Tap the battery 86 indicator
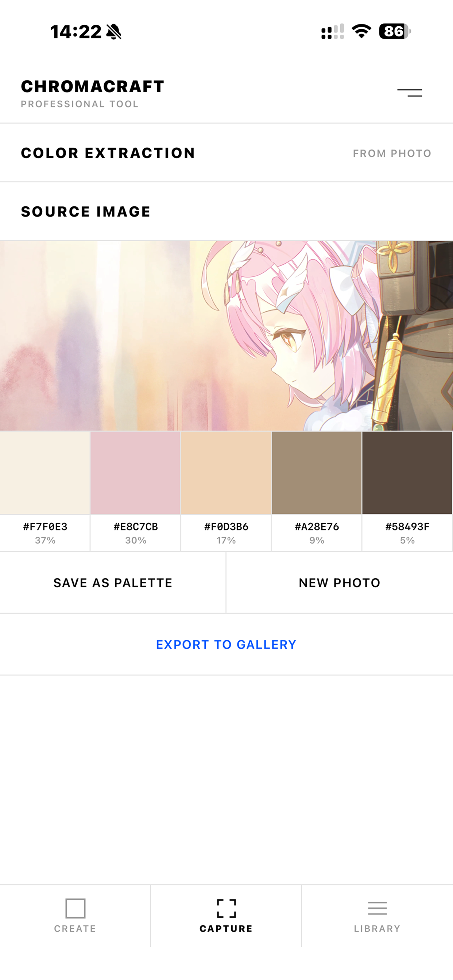The image size is (453, 980). [x=395, y=31]
